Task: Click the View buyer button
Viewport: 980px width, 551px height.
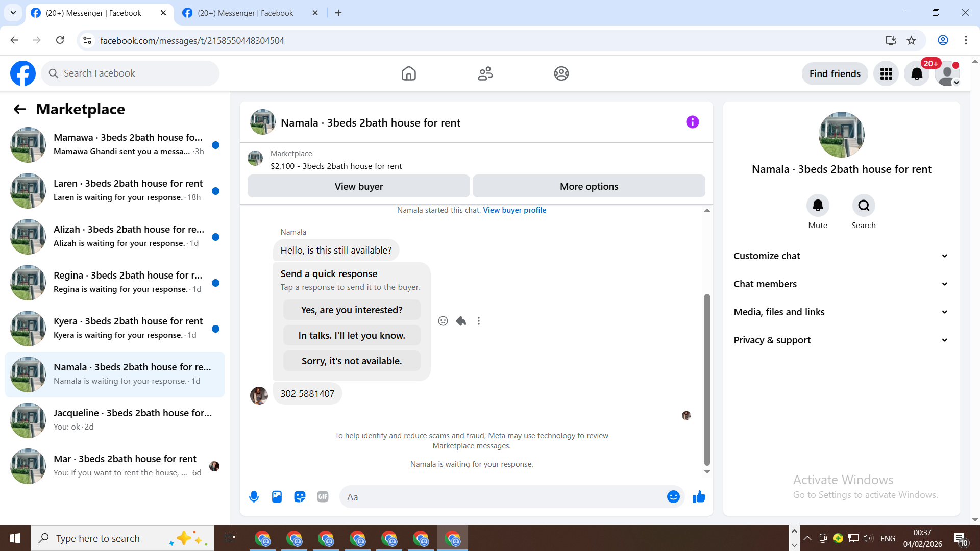Action: [358, 186]
